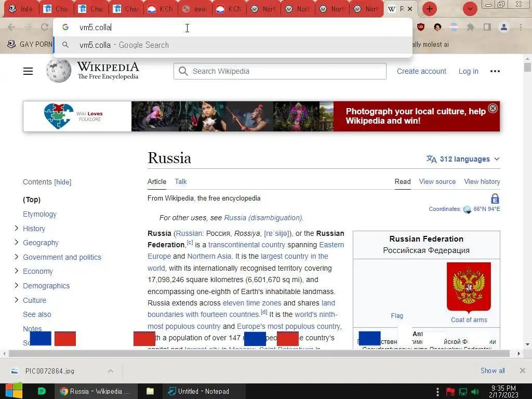Click the Russian coat of arms image
Screen dimensions: 532x399
469,288
